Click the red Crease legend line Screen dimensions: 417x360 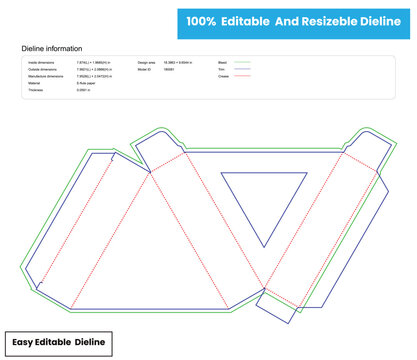coord(242,76)
